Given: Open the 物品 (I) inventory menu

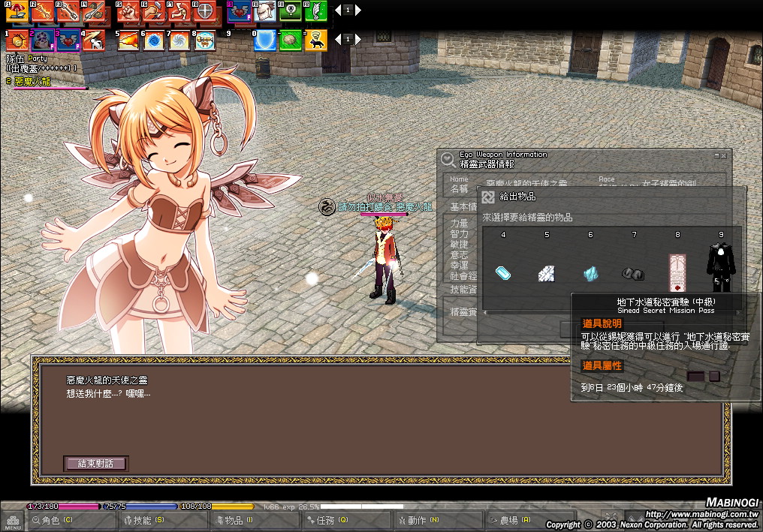Looking at the screenshot, I should (253, 520).
